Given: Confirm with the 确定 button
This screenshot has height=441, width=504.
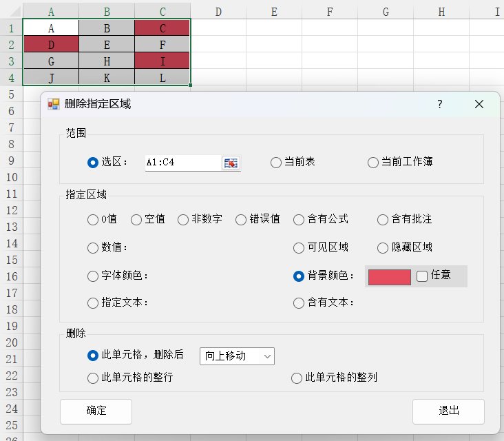Looking at the screenshot, I should pos(96,411).
